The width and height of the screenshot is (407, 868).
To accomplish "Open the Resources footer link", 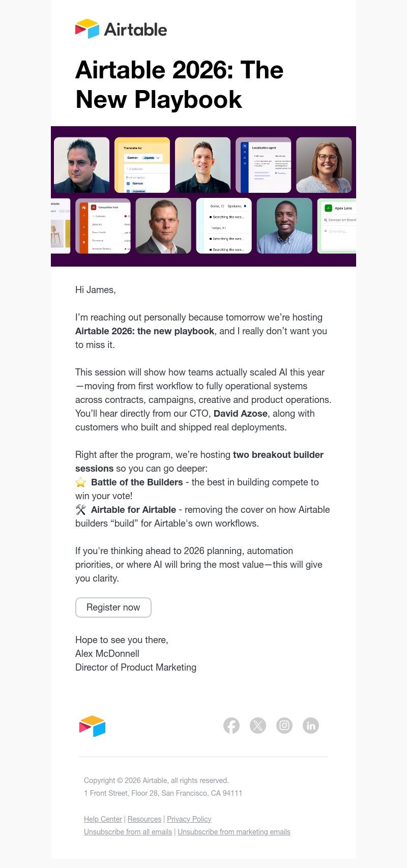I will (144, 819).
